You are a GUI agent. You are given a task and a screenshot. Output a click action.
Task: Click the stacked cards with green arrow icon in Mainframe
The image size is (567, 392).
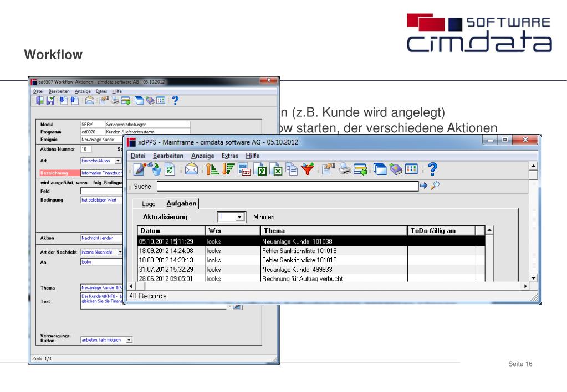pos(360,169)
